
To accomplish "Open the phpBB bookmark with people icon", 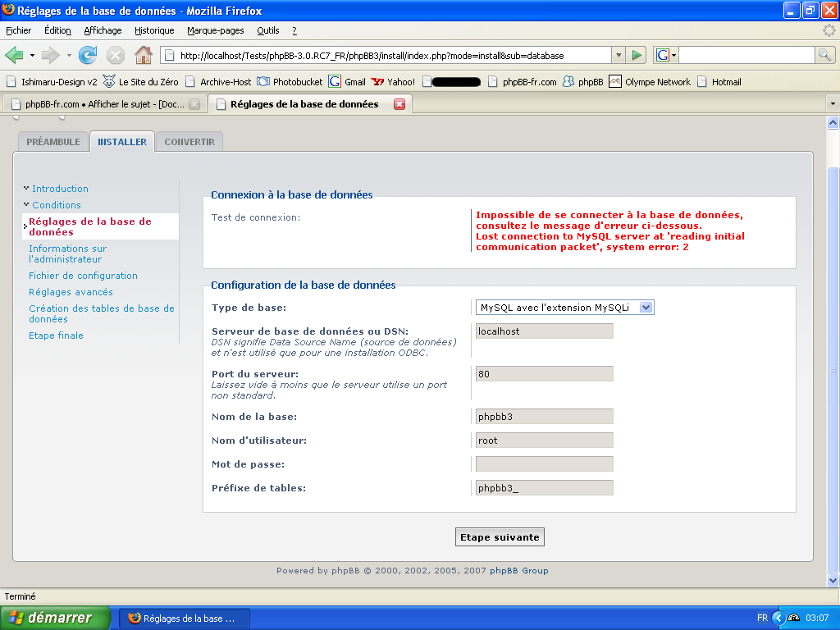I will (583, 82).
